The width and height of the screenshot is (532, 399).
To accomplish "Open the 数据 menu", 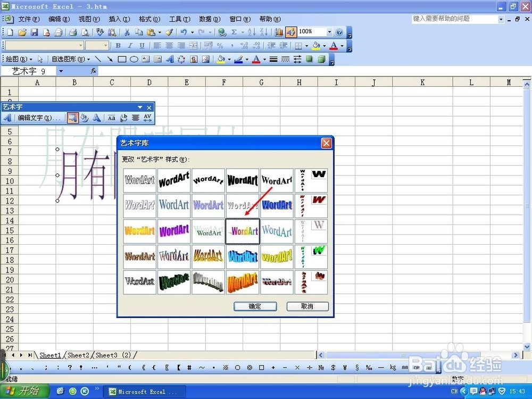I will pyautogui.click(x=210, y=19).
